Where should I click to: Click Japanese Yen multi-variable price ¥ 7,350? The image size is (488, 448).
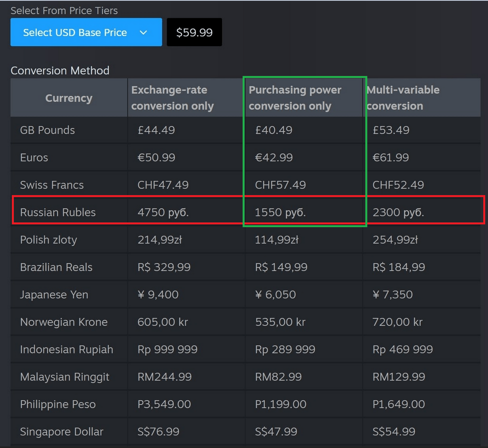click(393, 294)
